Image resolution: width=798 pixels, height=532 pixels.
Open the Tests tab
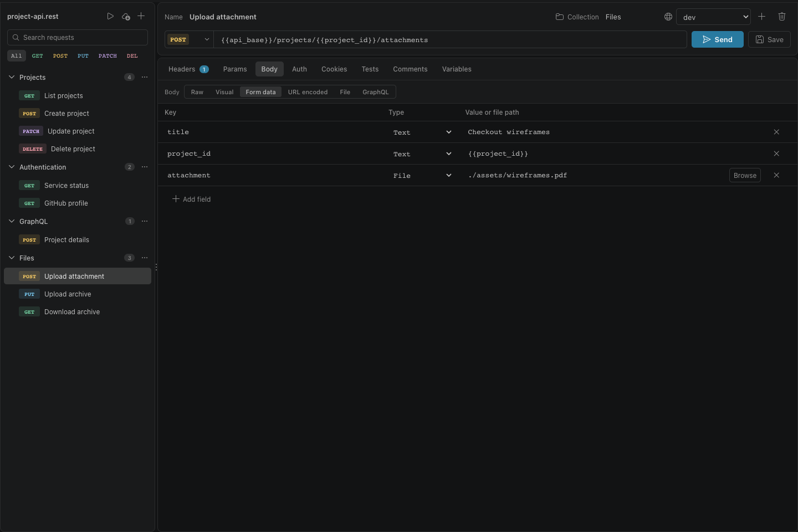pos(370,69)
